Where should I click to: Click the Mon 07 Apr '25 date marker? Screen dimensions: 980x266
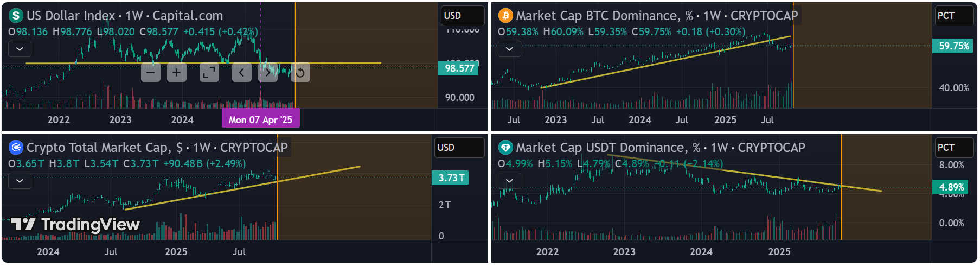coord(260,119)
